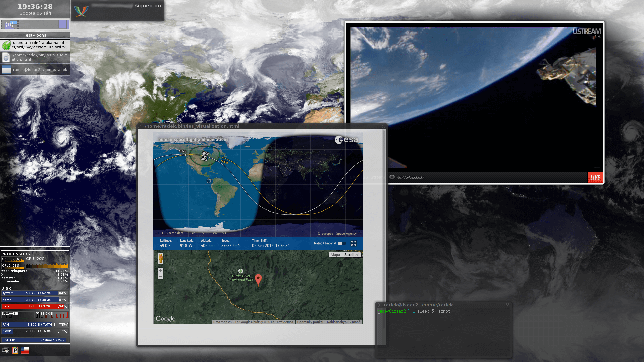Click the Latitude value 49.0 N
Viewport: 644px width, 362px height.
165,246
